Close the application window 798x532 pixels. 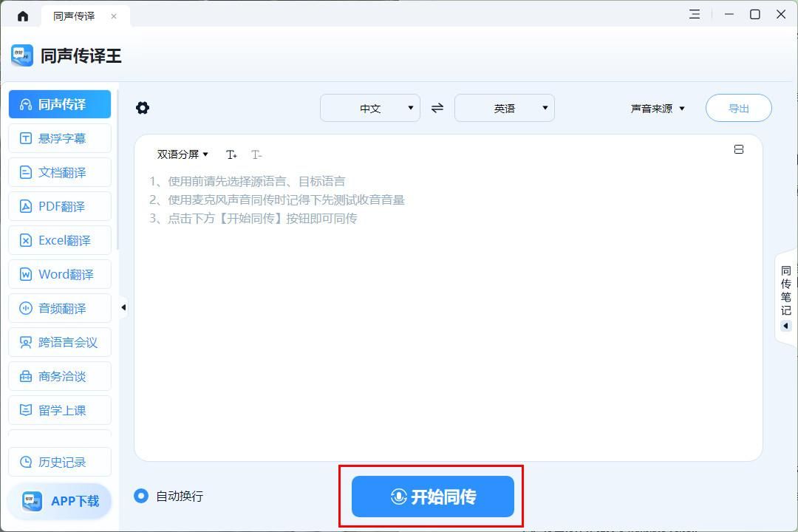coord(781,14)
